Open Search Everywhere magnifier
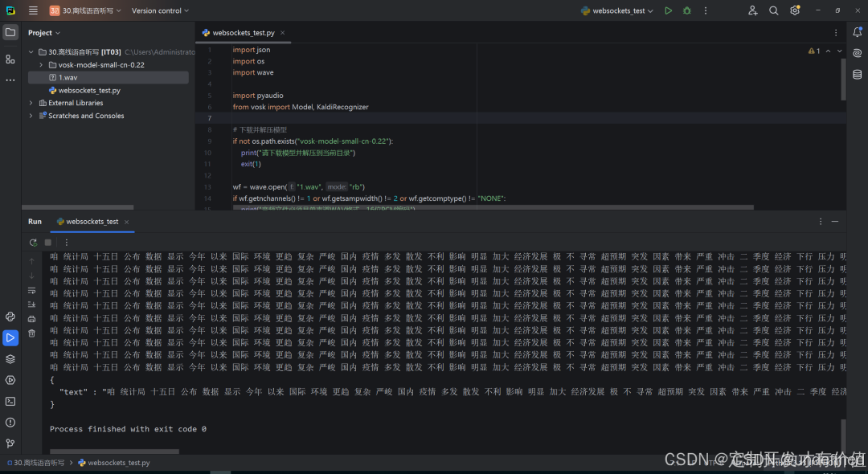 tap(773, 10)
